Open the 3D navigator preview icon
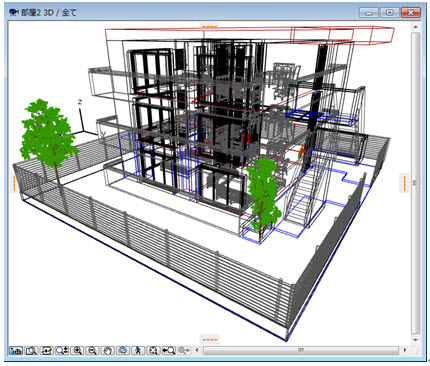 pos(16,350)
